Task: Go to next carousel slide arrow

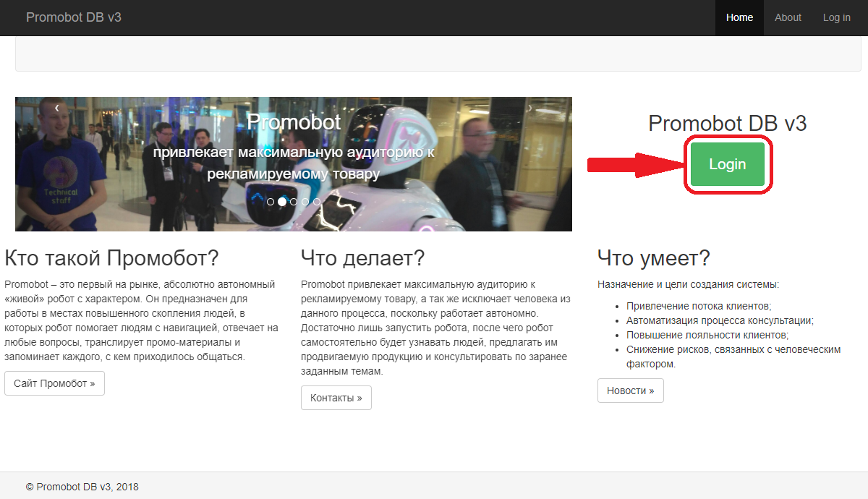Action: 529,108
